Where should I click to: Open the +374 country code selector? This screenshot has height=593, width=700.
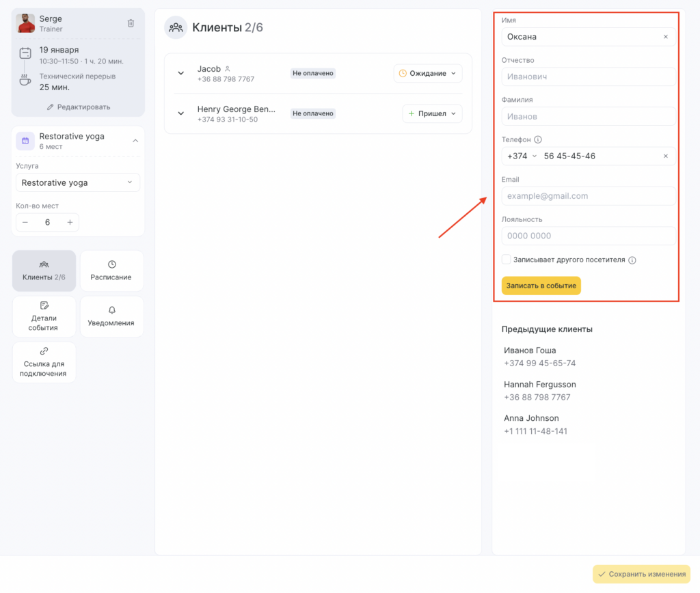click(x=522, y=156)
